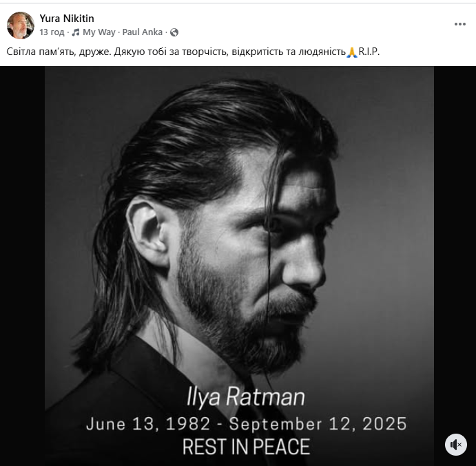Open the "My Way" song link

(99, 32)
